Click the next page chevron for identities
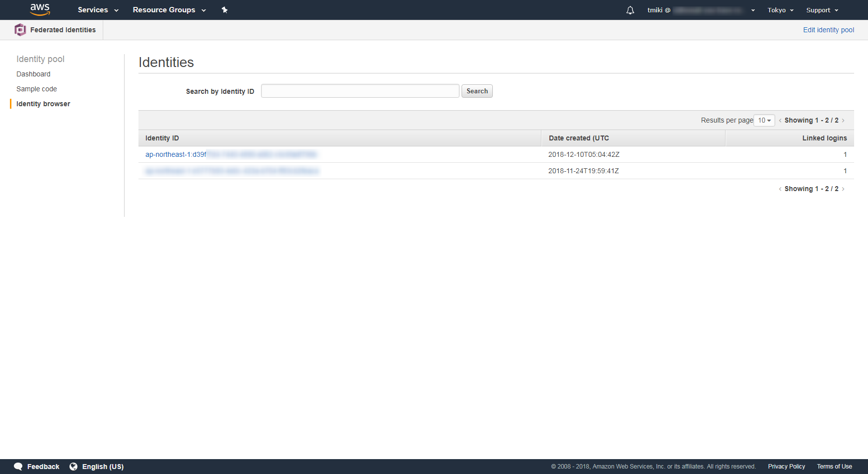The image size is (868, 474). pyautogui.click(x=844, y=120)
